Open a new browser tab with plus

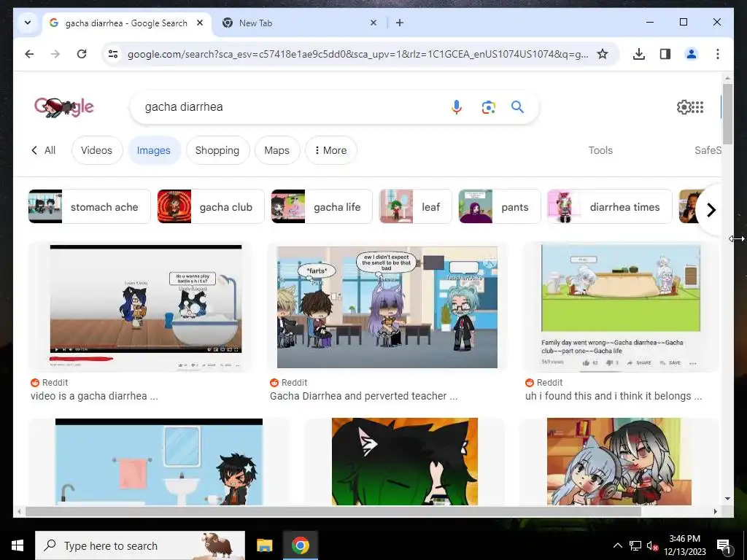coord(400,23)
